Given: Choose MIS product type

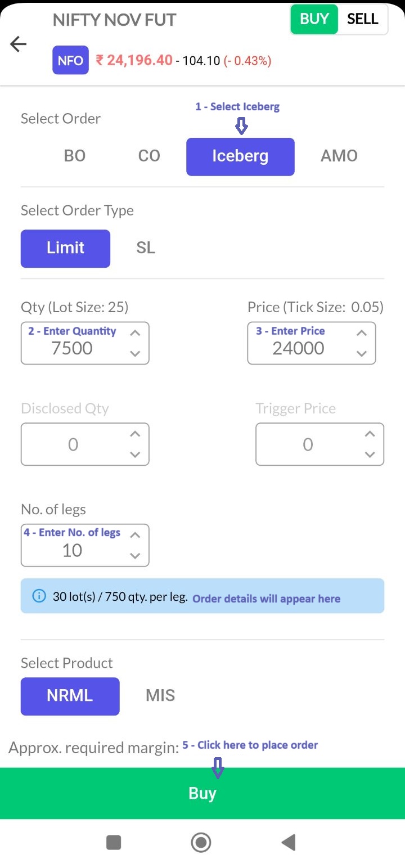Looking at the screenshot, I should tap(160, 695).
